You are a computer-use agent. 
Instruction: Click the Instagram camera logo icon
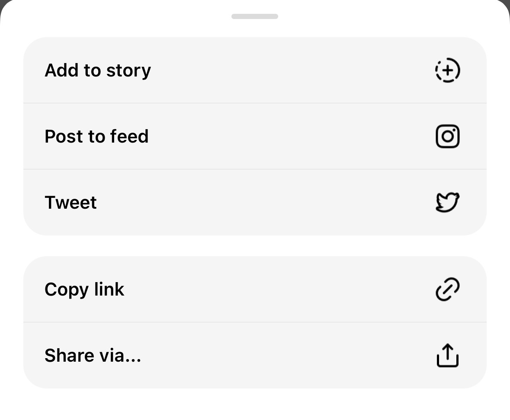(x=447, y=137)
